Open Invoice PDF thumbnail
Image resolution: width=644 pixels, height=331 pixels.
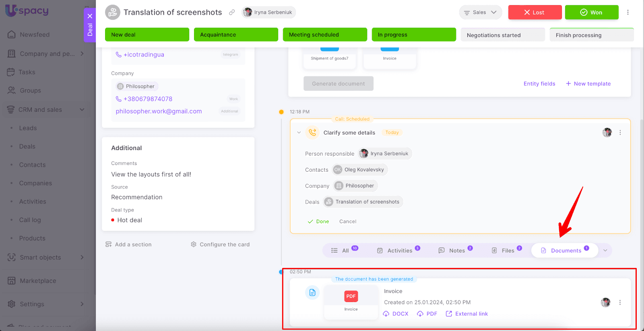click(351, 302)
